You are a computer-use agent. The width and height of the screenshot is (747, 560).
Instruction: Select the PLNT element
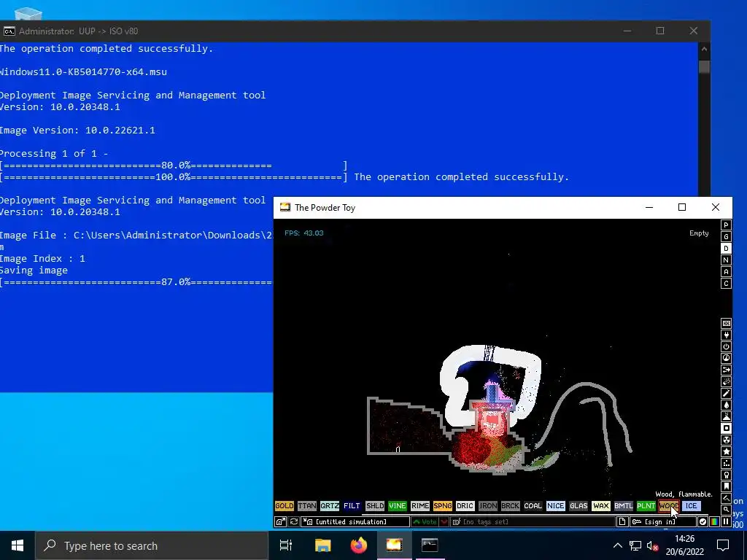pyautogui.click(x=646, y=506)
